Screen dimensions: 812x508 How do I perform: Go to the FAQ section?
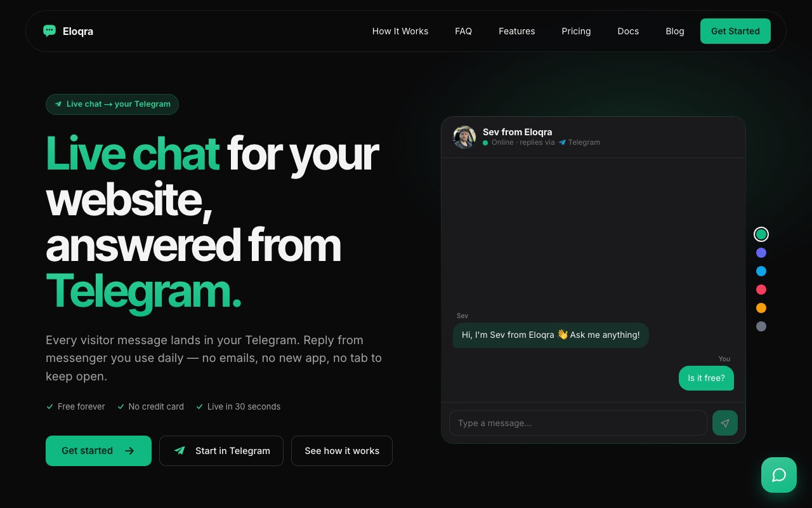coord(464,31)
